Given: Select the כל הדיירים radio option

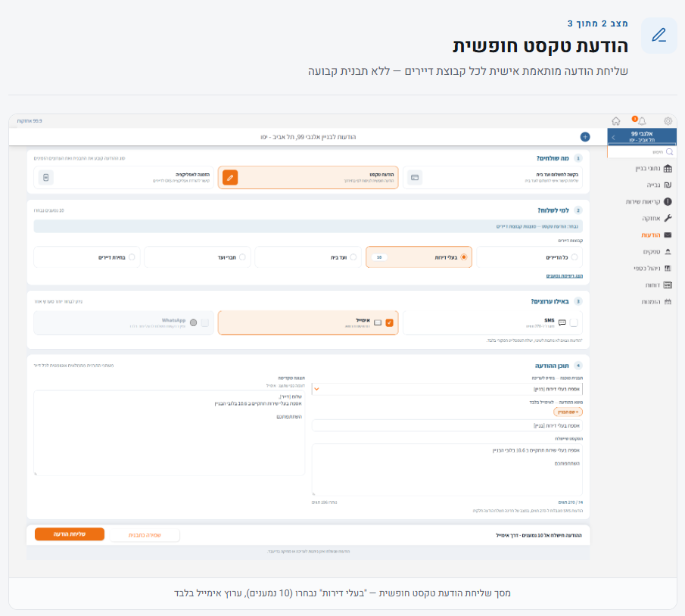Looking at the screenshot, I should tap(574, 257).
